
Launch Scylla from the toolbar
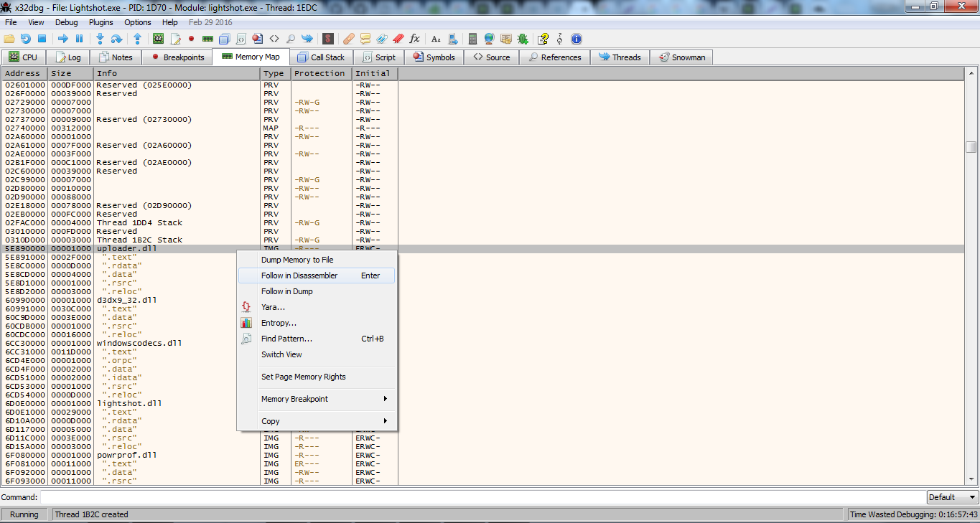click(328, 39)
